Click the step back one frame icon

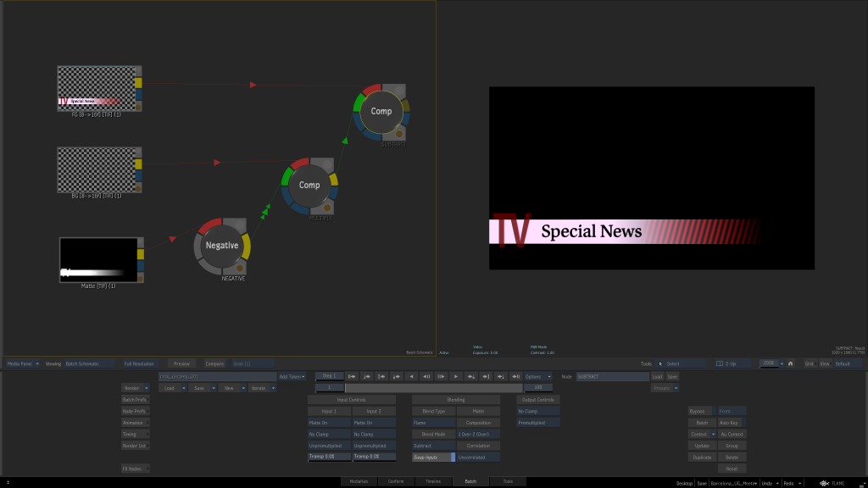point(426,376)
